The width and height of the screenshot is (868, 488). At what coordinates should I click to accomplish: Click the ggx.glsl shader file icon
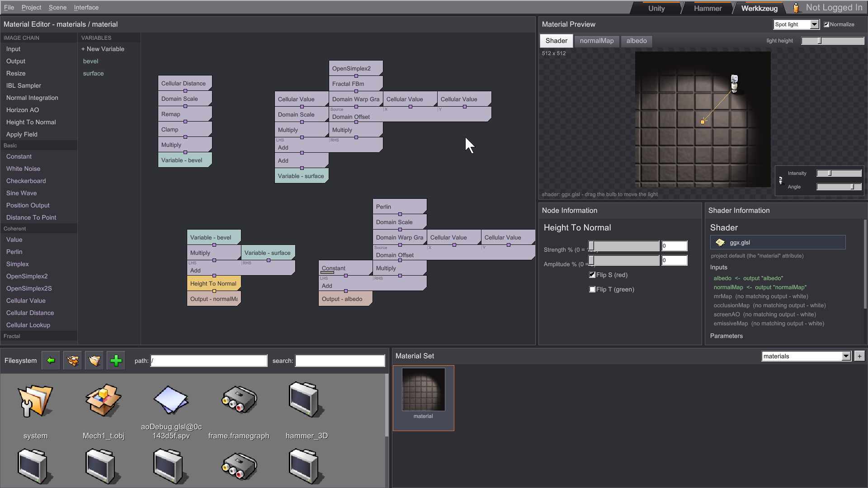coord(720,243)
